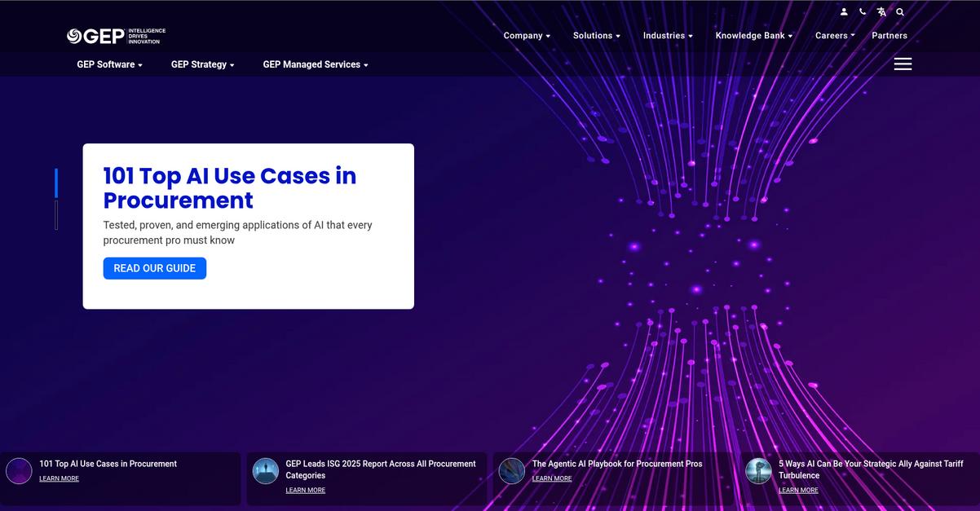
Task: Open the language translation icon
Action: [x=881, y=12]
